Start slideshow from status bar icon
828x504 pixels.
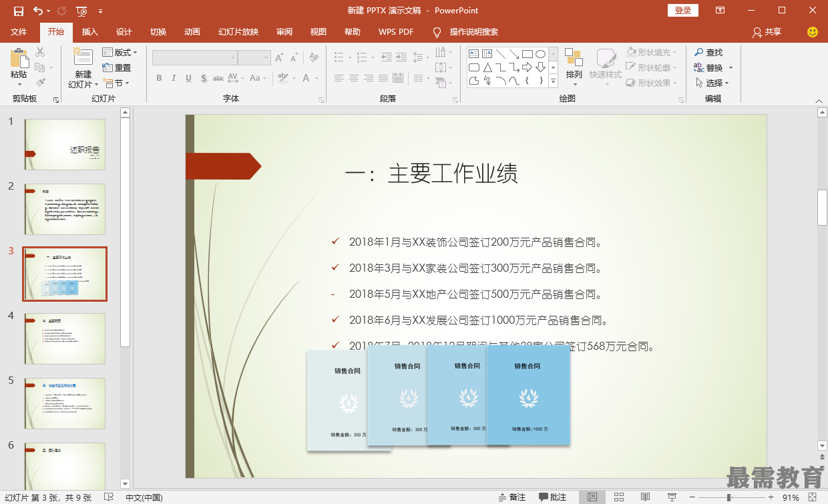672,497
